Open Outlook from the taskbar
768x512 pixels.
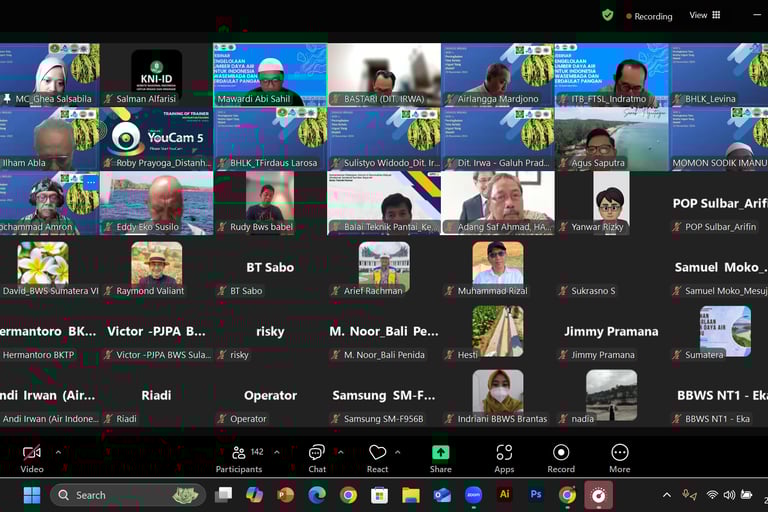click(x=442, y=495)
